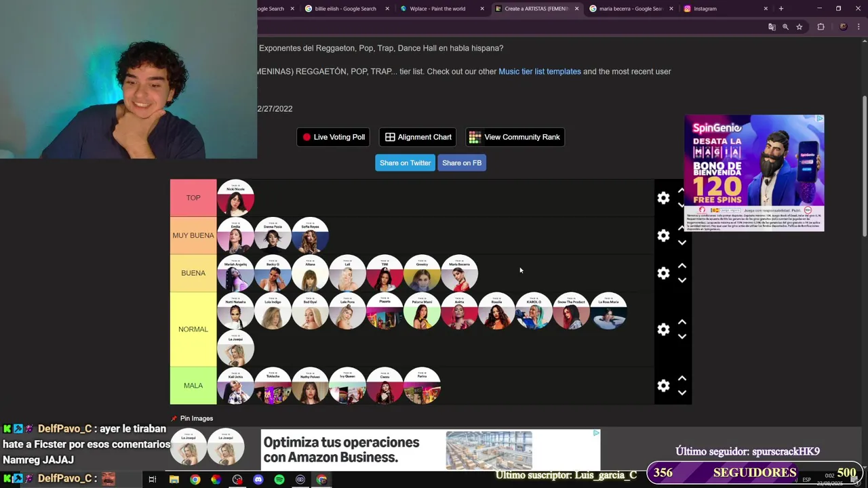Move BUENA tier row down
868x488 pixels.
coord(682,280)
